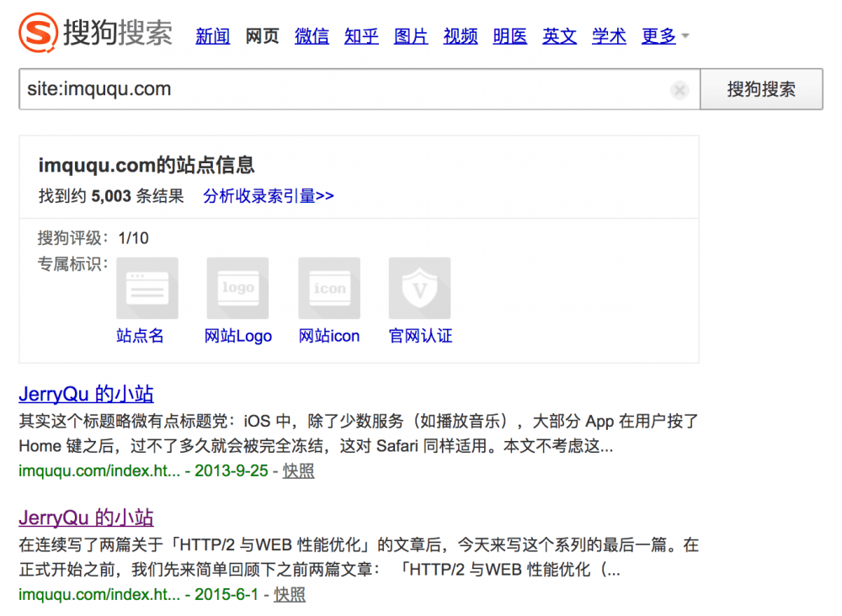Open 快照 for the 2015-6-1 result

(290, 594)
